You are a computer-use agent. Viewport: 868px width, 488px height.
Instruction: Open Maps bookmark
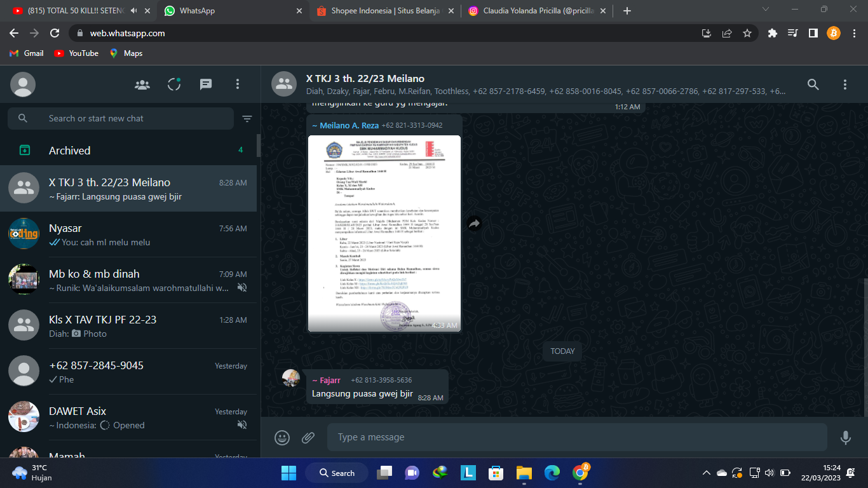(x=126, y=53)
